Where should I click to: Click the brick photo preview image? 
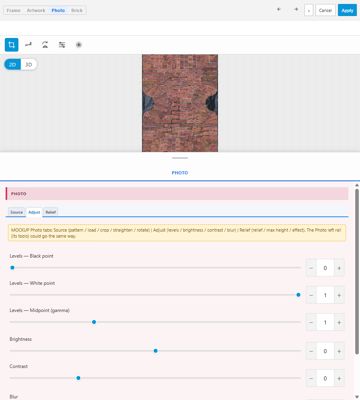180,103
